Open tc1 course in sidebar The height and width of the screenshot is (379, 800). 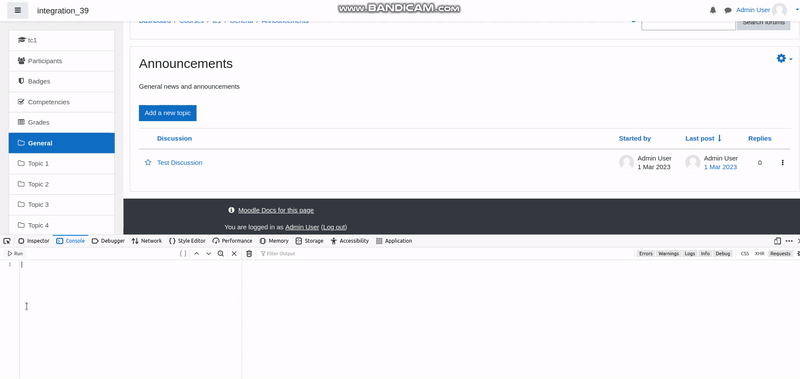tap(62, 40)
